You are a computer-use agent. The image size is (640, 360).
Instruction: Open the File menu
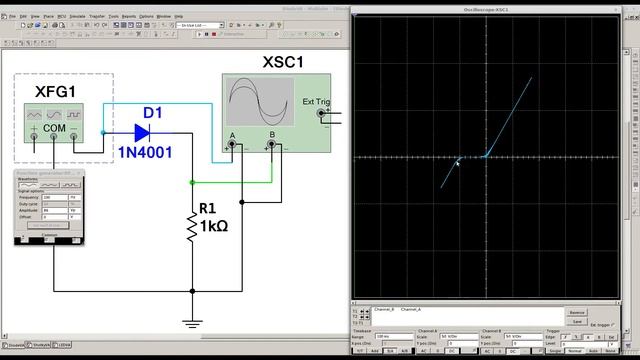pos(12,17)
